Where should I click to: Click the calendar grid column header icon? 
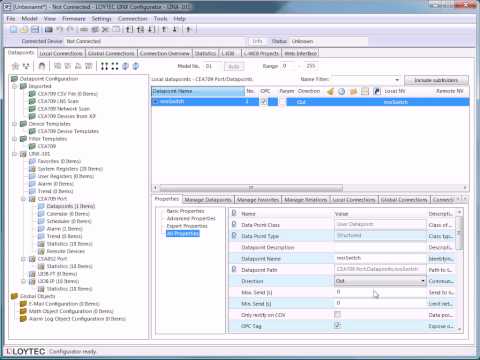pyautogui.click(x=365, y=91)
